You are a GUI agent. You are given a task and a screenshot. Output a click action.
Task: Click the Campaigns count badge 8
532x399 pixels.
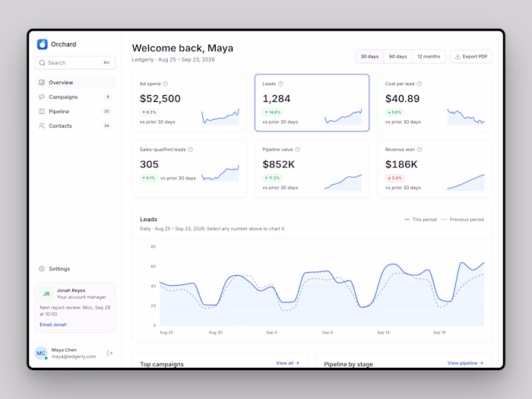[108, 97]
